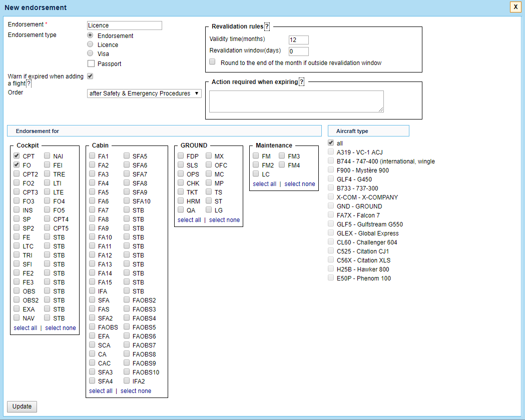Check the IFA cabin checkbox
The image size is (525, 420).
(x=92, y=291)
